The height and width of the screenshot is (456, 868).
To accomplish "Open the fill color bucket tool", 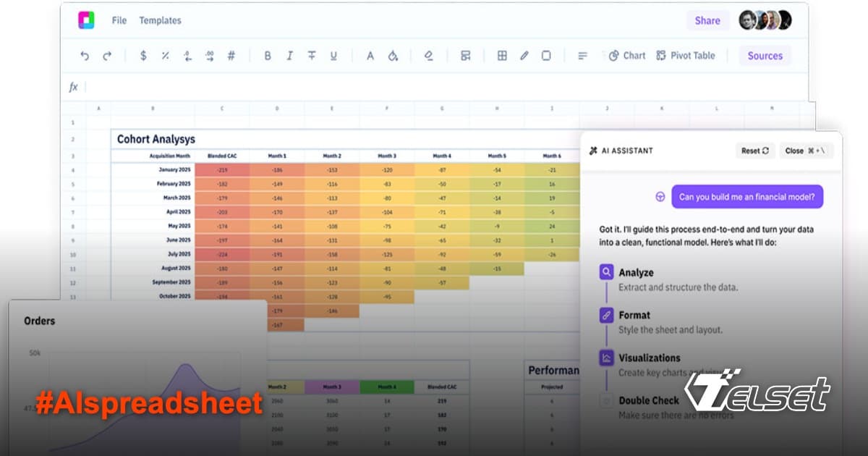I will 393,56.
